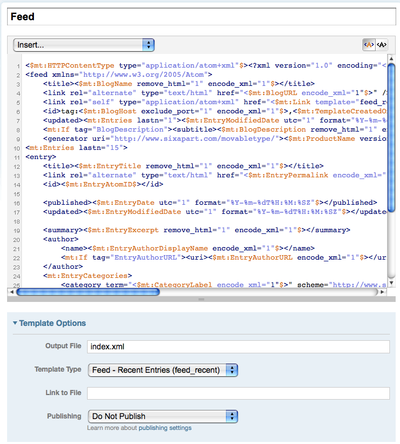Open the Insert... dropdown
Viewport: 400px width, 444px height.
point(84,45)
